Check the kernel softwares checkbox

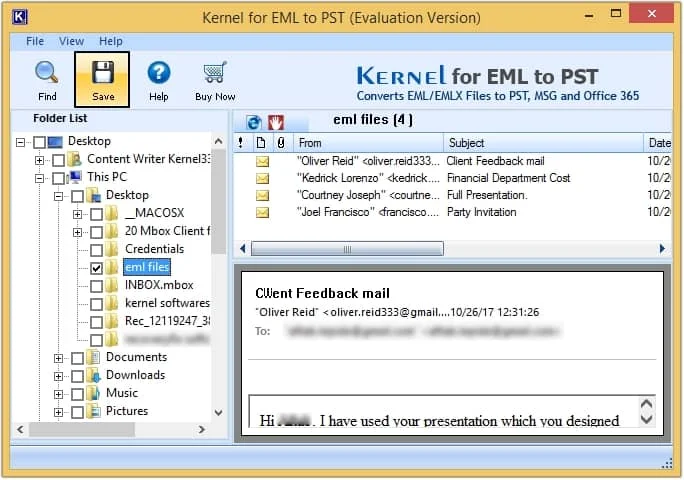tap(96, 304)
